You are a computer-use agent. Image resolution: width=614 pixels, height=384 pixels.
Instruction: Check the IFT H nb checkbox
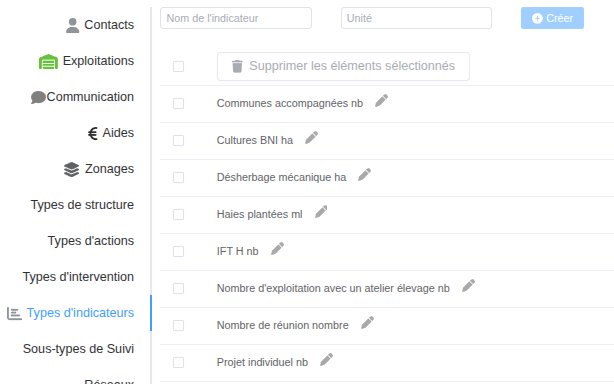179,251
